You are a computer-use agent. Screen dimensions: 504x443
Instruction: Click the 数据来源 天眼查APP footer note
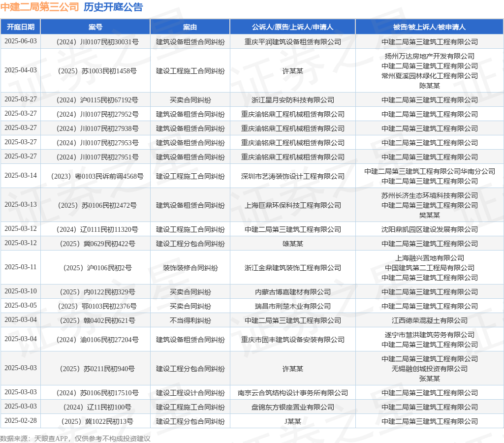[75, 439]
